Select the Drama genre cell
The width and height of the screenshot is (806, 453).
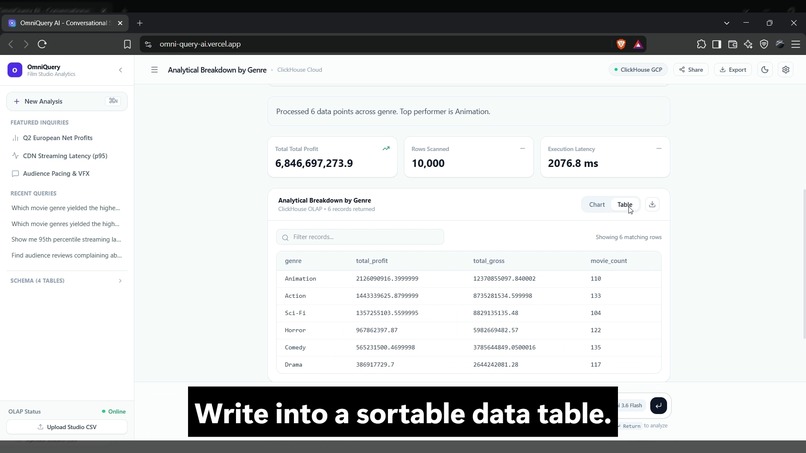[x=294, y=365]
